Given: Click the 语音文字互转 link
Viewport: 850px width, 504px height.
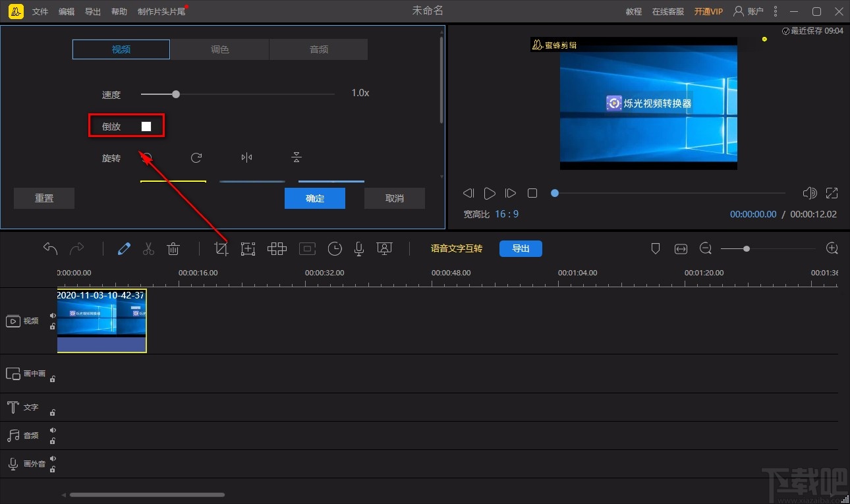Looking at the screenshot, I should [457, 248].
